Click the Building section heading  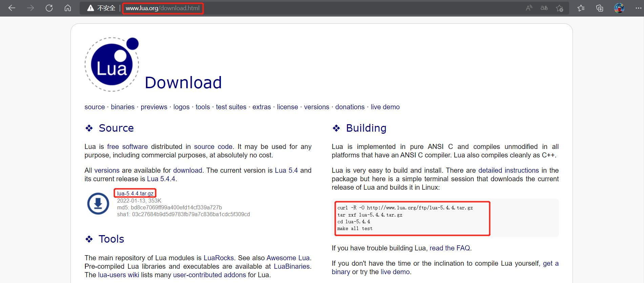[366, 128]
